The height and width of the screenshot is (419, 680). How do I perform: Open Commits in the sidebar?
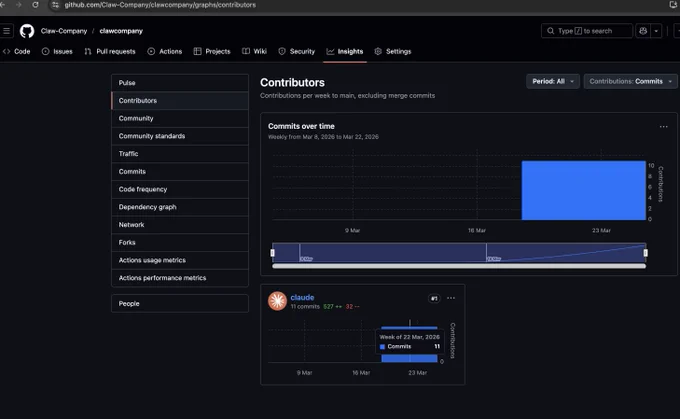point(180,171)
